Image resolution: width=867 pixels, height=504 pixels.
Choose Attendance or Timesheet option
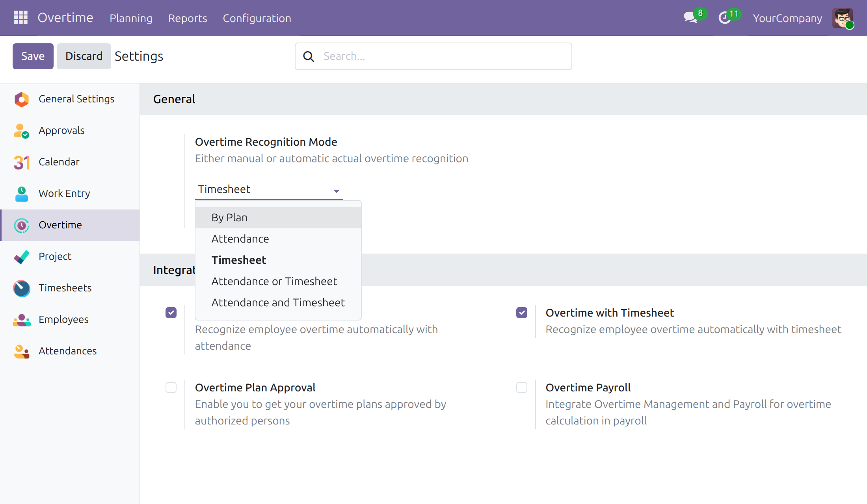tap(278, 282)
